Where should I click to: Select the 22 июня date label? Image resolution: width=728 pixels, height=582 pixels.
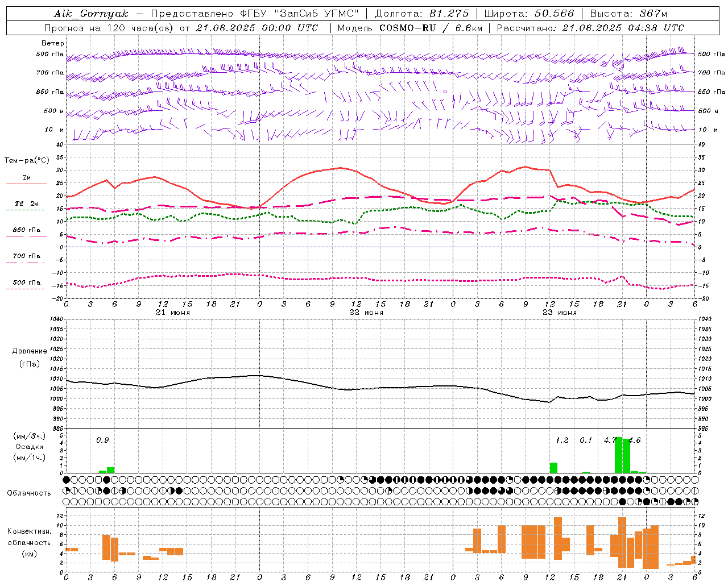pos(366,313)
